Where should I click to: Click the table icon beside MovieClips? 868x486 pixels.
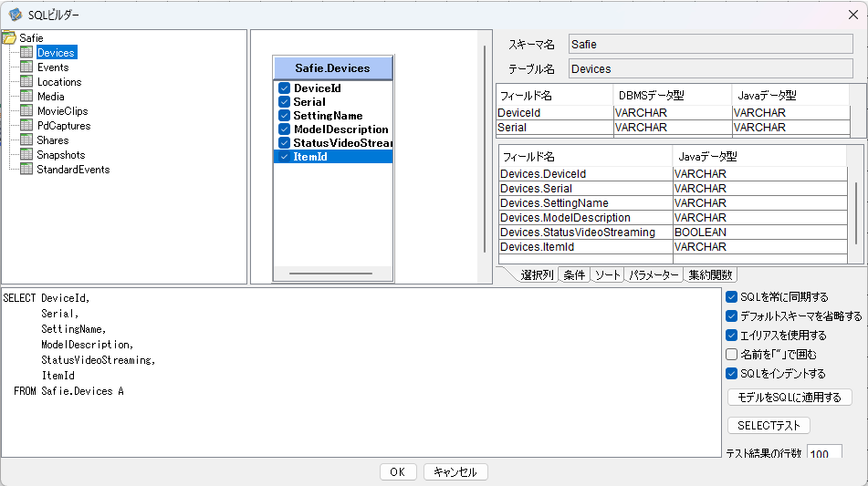26,111
